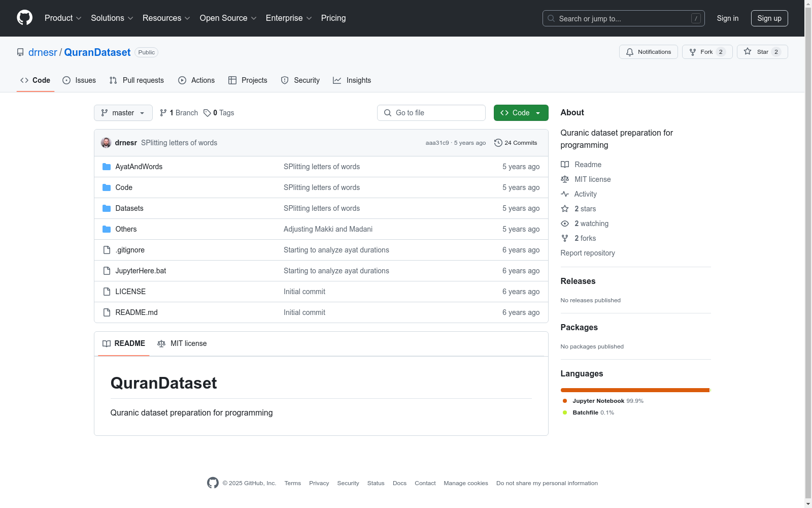
Task: Click the Report repository link
Action: pos(588,253)
